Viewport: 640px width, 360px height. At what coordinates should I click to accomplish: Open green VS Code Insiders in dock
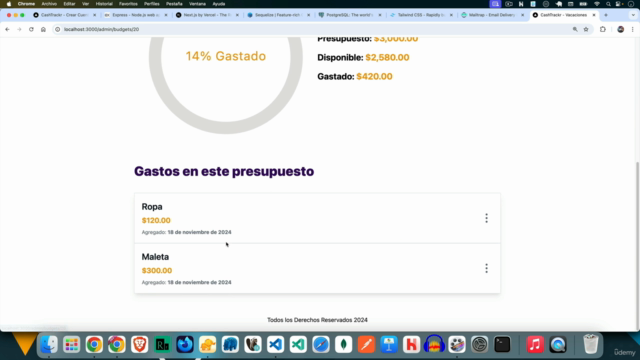tap(298, 344)
